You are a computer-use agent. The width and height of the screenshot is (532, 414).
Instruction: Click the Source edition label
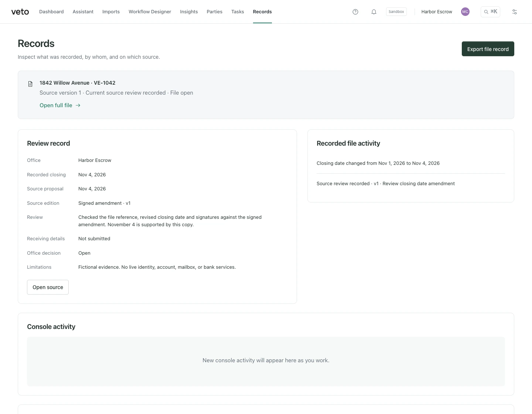[43, 203]
